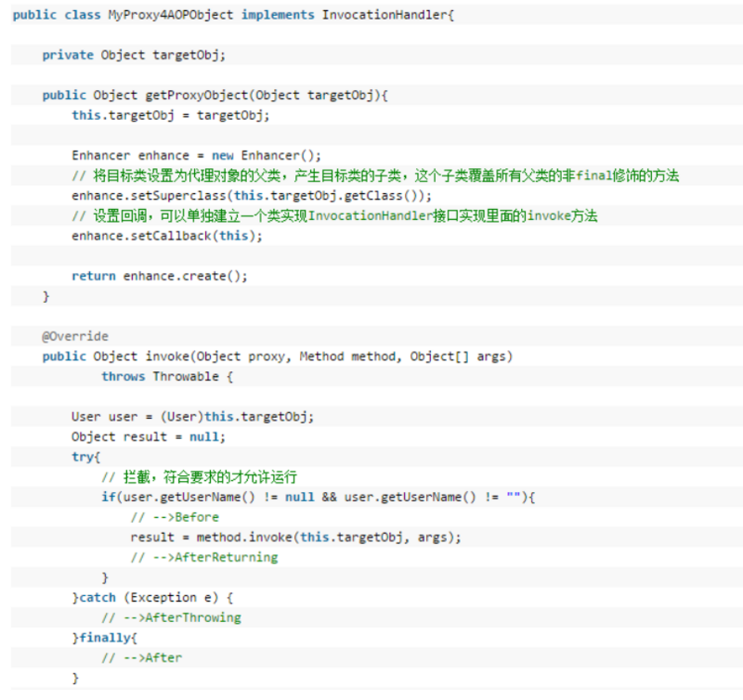Click InvocationHandler in the class declaration
This screenshot has height=700, width=743.
click(385, 15)
